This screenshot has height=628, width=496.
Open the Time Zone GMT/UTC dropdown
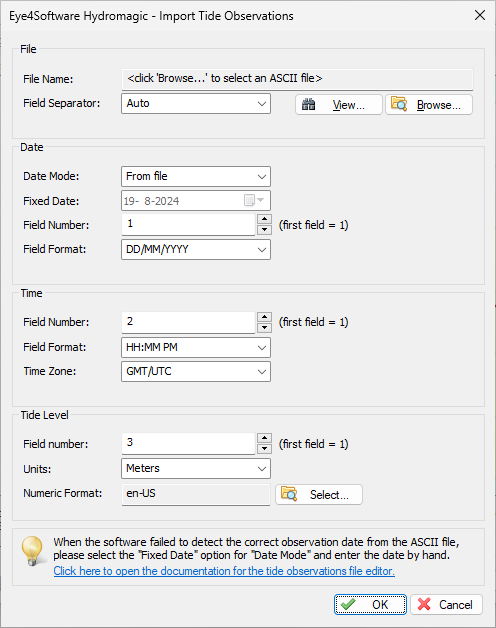point(196,371)
